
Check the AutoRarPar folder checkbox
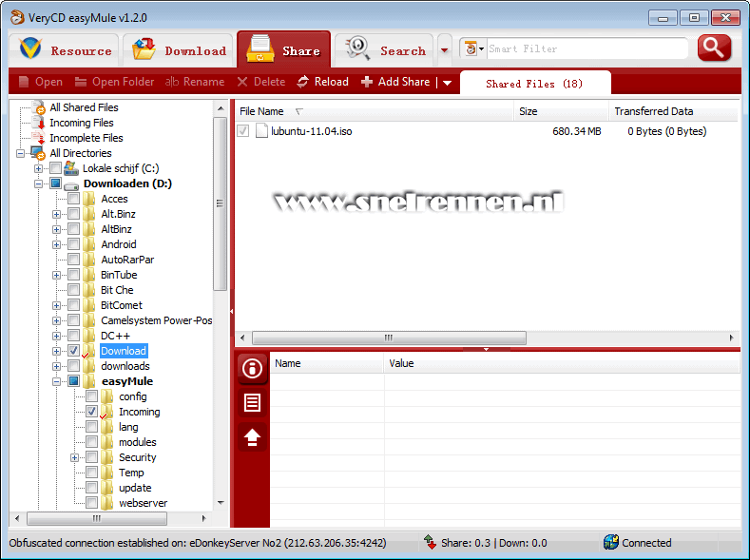click(73, 260)
